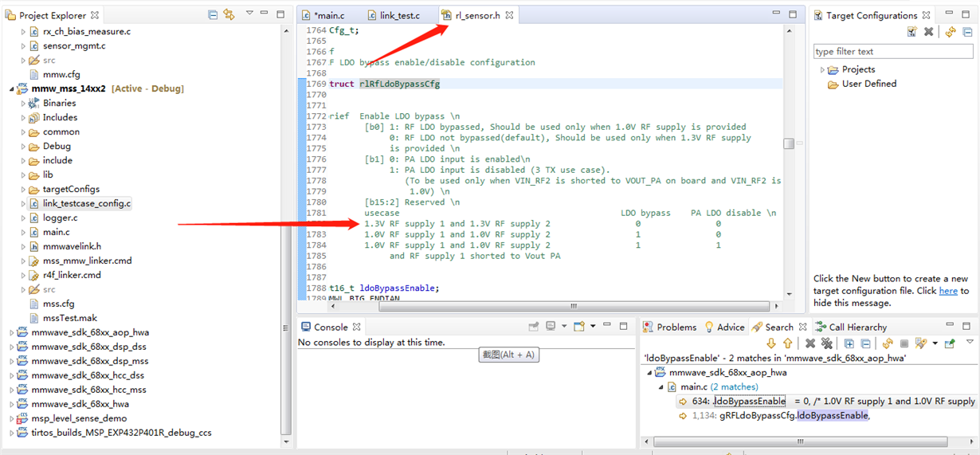Viewport: 980px width, 455px height.
Task: Collapse all in Target Configurations panel
Action: point(967,32)
